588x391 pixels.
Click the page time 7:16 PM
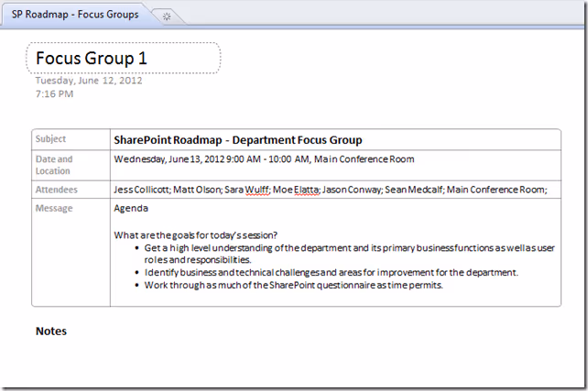pyautogui.click(x=54, y=94)
